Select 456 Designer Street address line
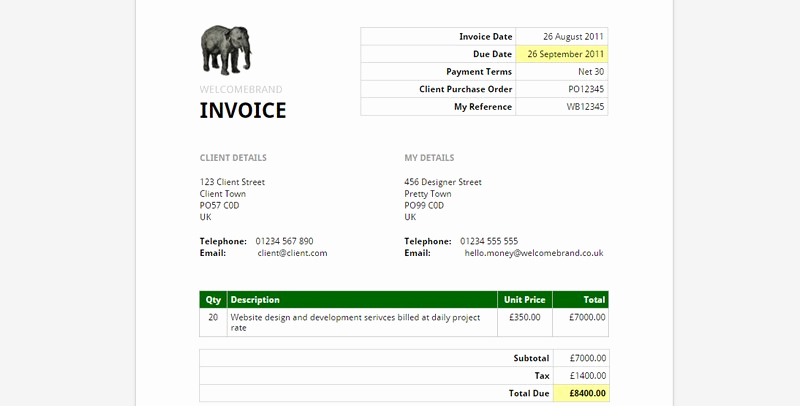 tap(443, 182)
